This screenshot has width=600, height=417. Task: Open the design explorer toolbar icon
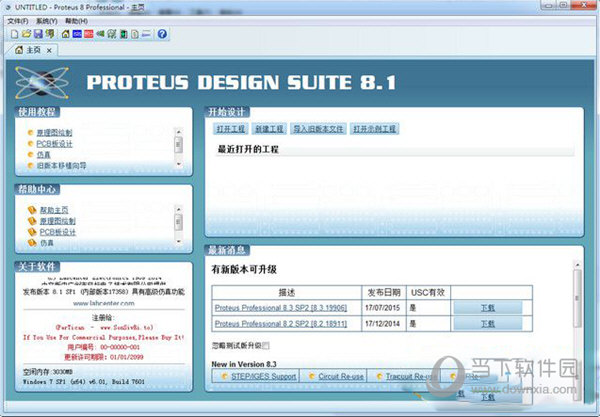[124, 34]
